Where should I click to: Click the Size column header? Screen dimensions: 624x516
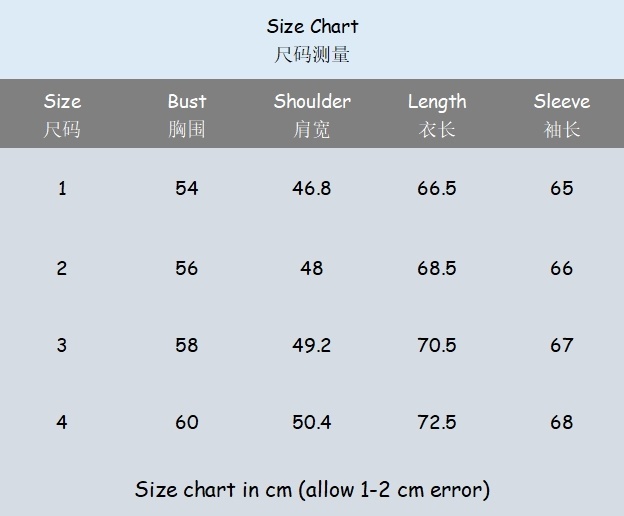(x=62, y=102)
